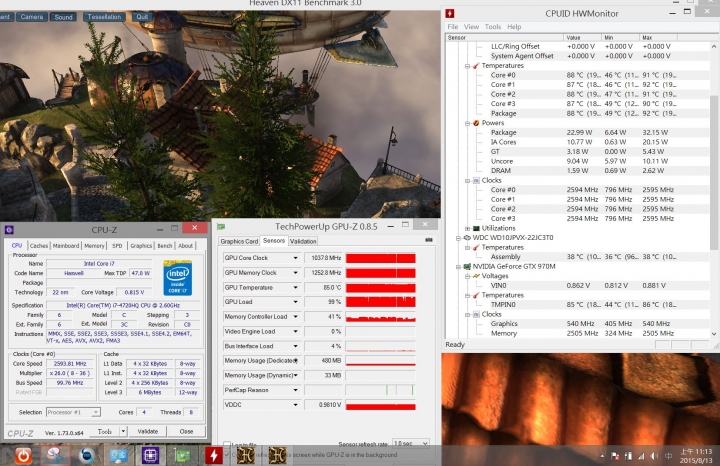Click the 中 input method indicator
Image resolution: width=720 pixels, height=466 pixels.
[x=668, y=456]
